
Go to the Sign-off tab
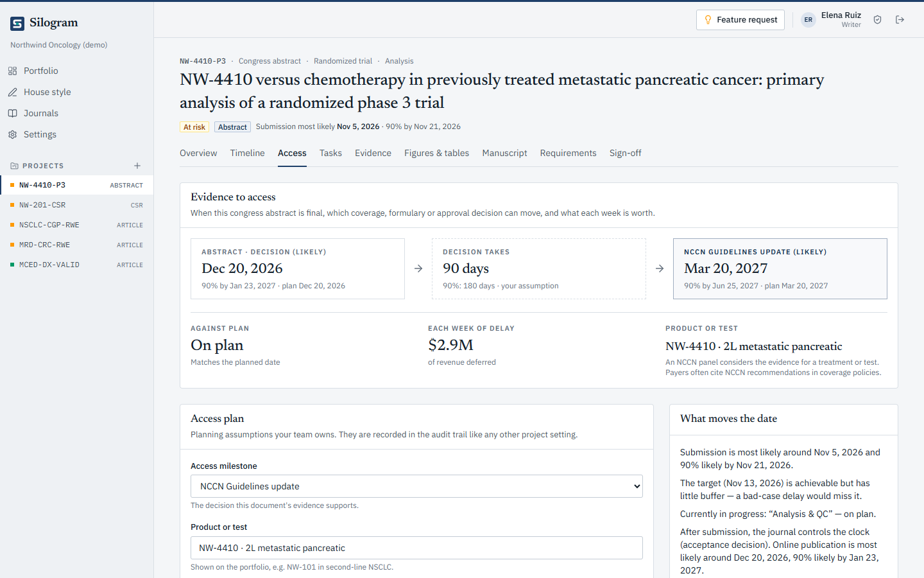click(626, 153)
